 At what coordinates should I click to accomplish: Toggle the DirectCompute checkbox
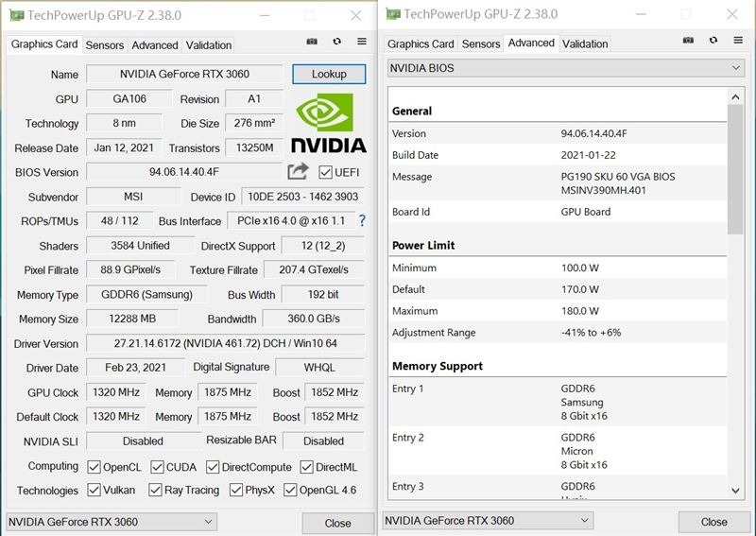tap(213, 467)
